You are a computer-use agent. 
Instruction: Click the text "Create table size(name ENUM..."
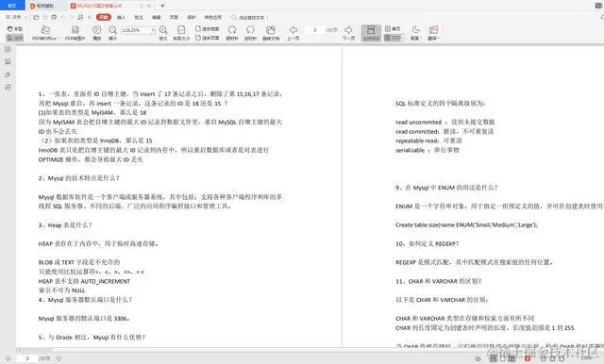coord(466,225)
